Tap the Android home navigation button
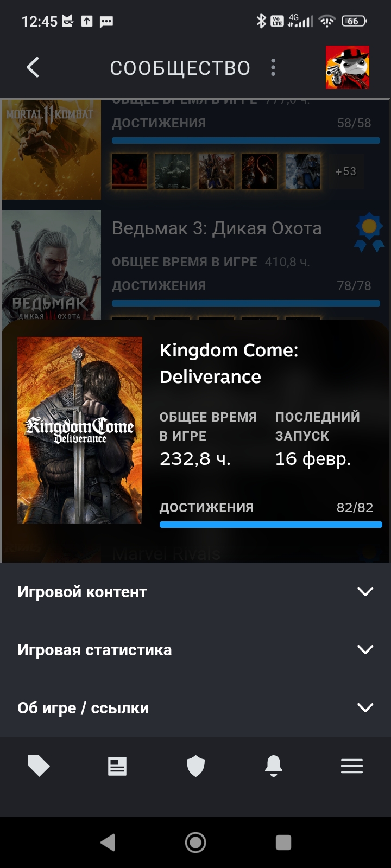391x868 pixels. pyautogui.click(x=195, y=842)
